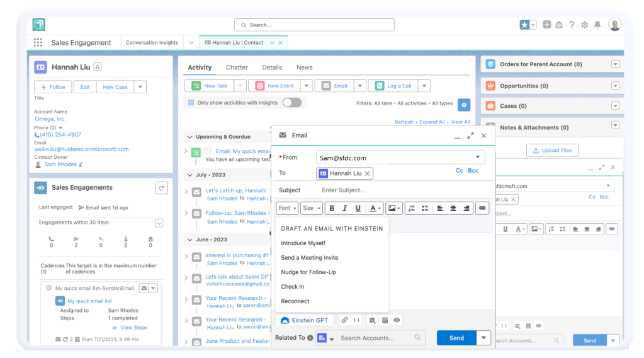This screenshot has height=358, width=644.
Task: Choose Check In from Einstein menu
Action: [293, 287]
